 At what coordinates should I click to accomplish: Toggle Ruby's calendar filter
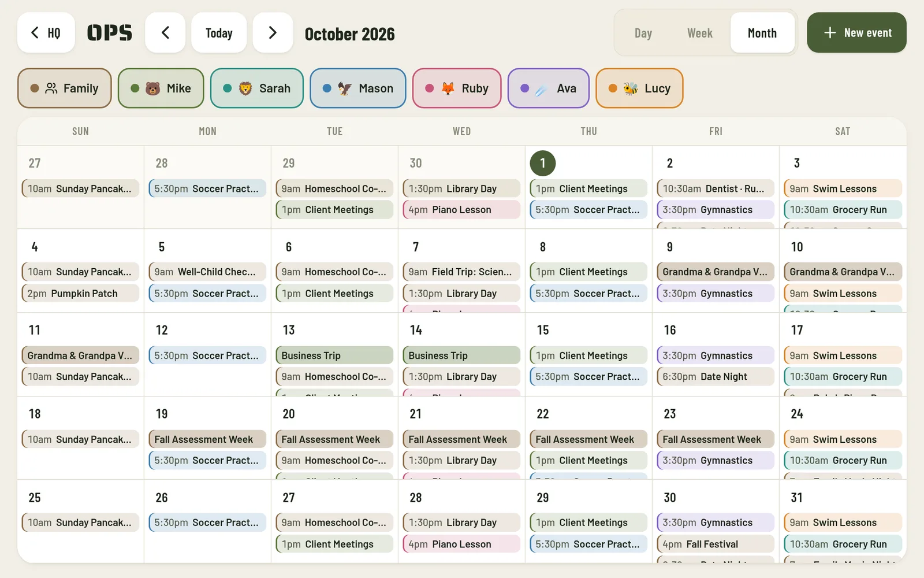click(457, 88)
